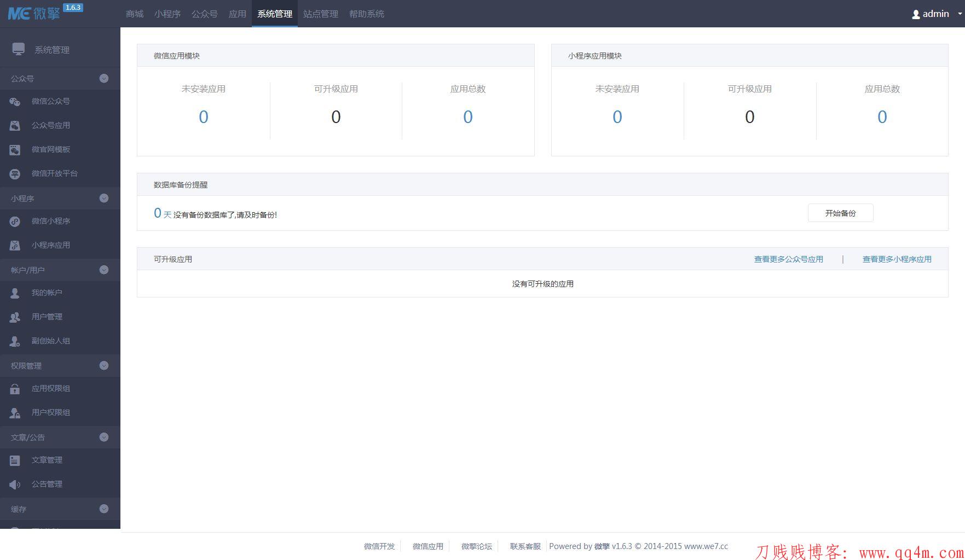The image size is (965, 560).
Task: Open the admin dropdown caret
Action: [960, 14]
